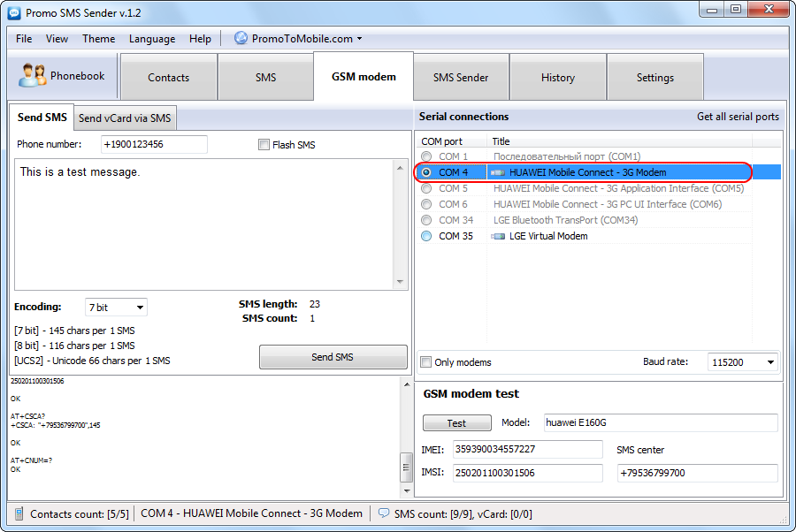This screenshot has width=796, height=532.
Task: Switch to the History tab
Action: point(558,77)
